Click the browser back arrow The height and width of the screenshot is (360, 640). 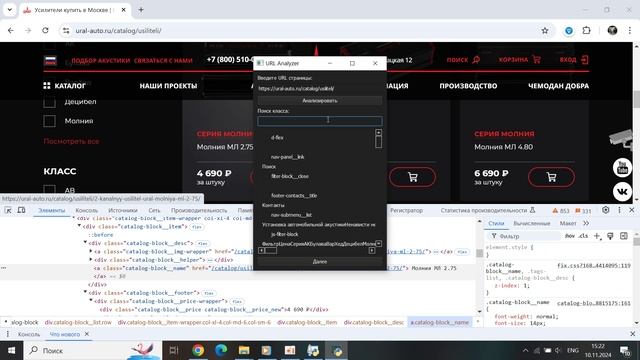(11, 31)
